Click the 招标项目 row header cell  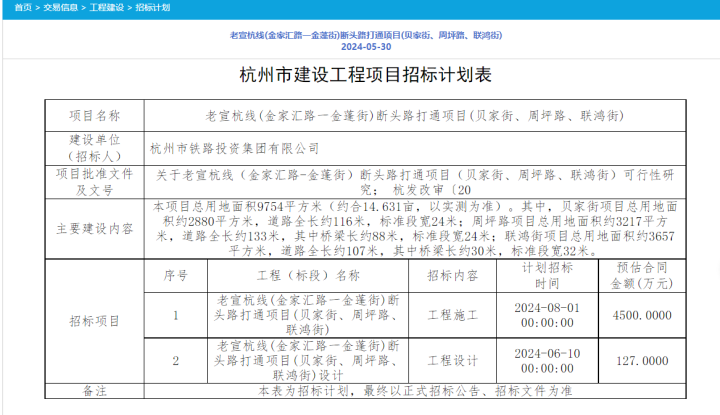coord(94,321)
